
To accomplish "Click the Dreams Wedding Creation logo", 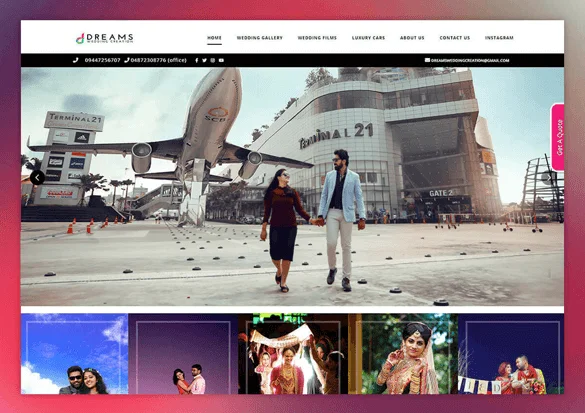I will [x=104, y=38].
